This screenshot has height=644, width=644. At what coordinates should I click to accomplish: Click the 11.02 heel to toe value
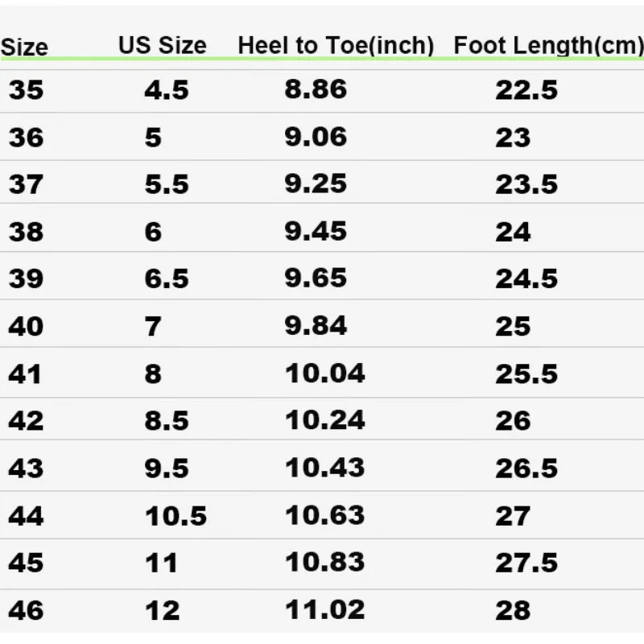point(324,609)
